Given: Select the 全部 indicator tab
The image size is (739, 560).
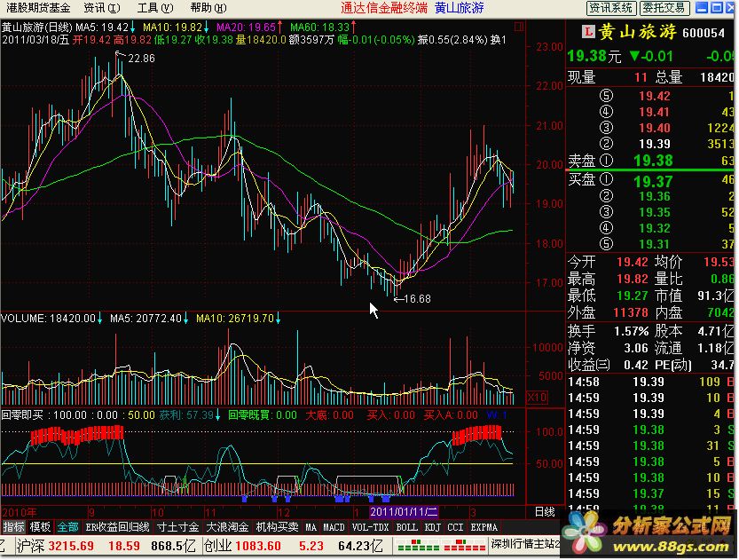Looking at the screenshot, I should pyautogui.click(x=67, y=527).
